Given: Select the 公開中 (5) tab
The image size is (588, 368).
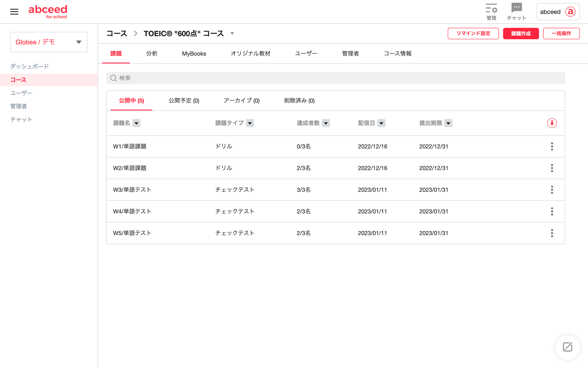Looking at the screenshot, I should pyautogui.click(x=131, y=101).
